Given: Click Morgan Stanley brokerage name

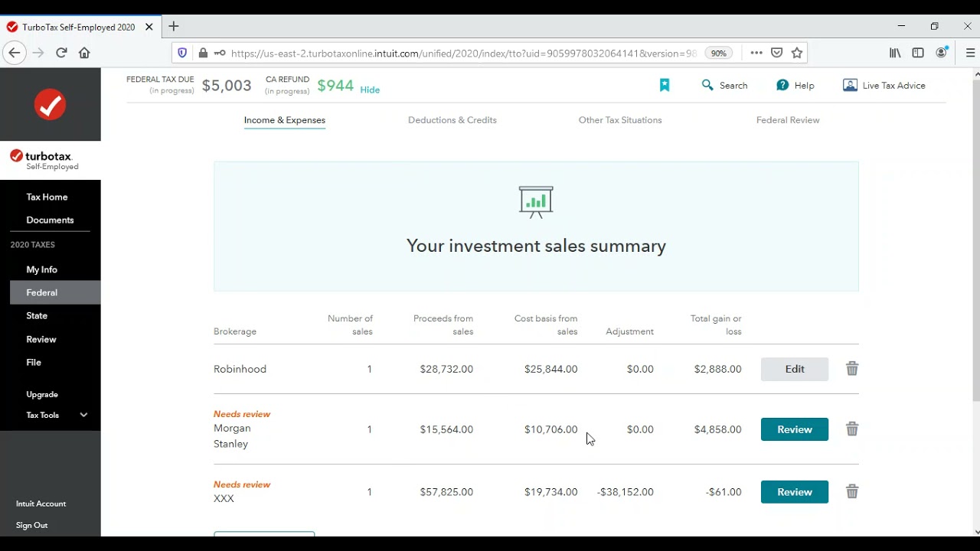Looking at the screenshot, I should coord(232,435).
